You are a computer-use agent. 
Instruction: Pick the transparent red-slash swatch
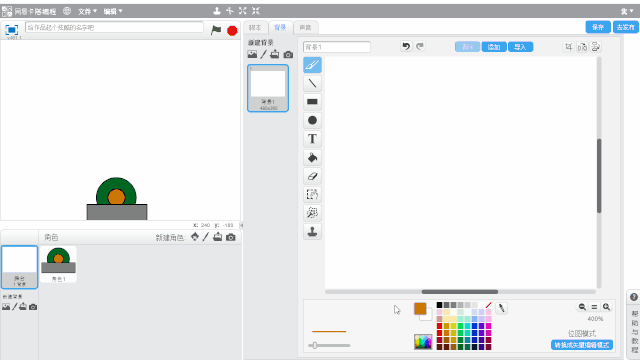[x=489, y=305]
